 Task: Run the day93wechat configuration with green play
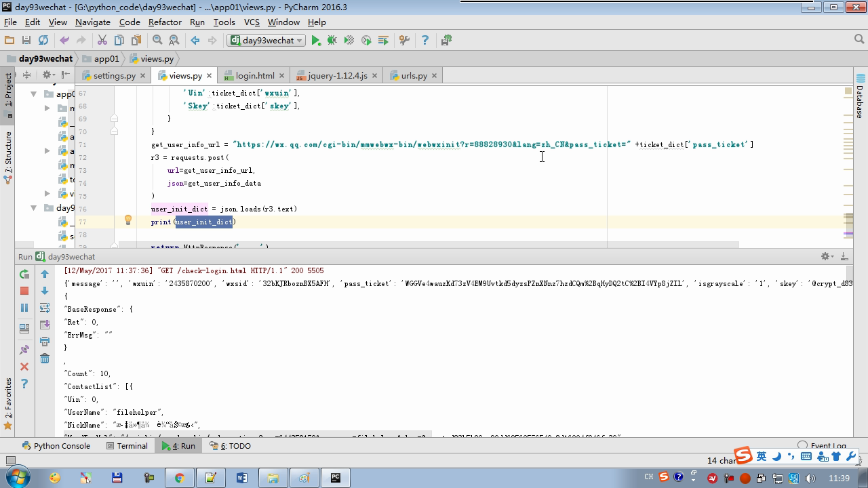(x=315, y=41)
